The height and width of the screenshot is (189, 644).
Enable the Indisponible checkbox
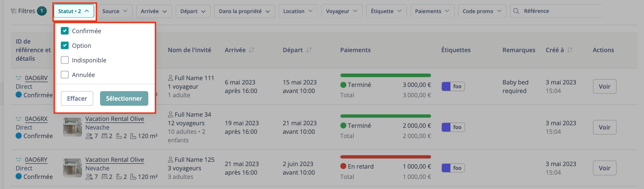(x=65, y=60)
